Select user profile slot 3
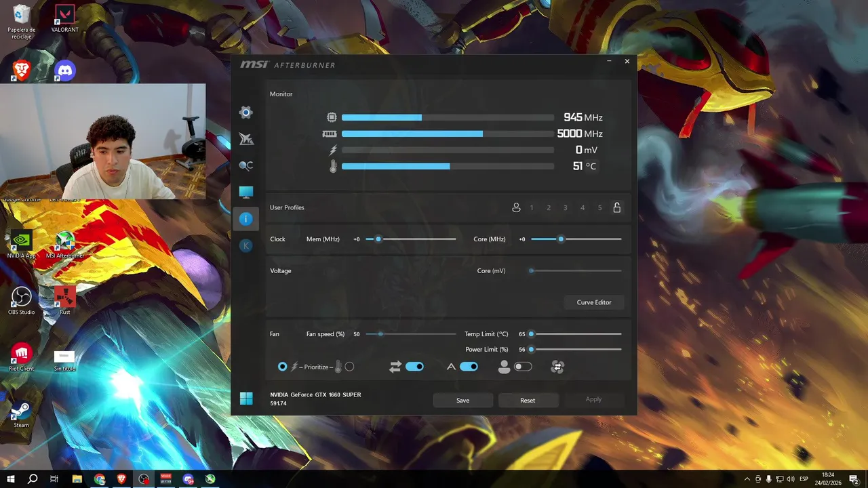Screen dimensions: 868x488 tap(566, 208)
